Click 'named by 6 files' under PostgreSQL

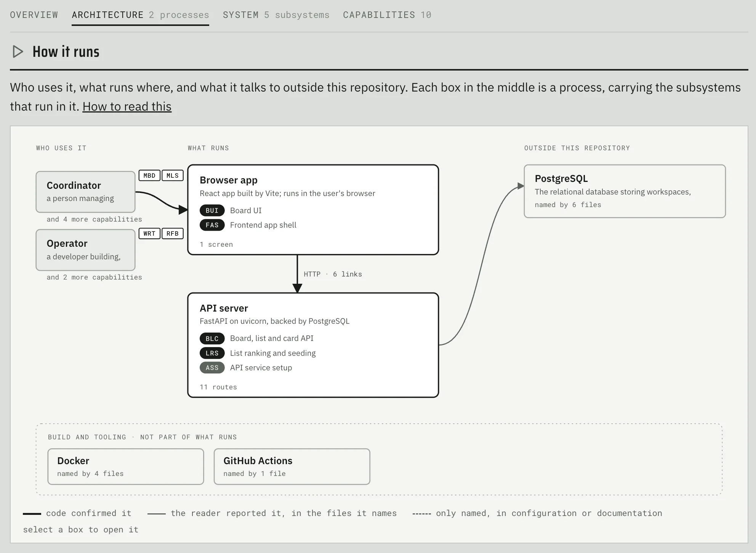(568, 205)
